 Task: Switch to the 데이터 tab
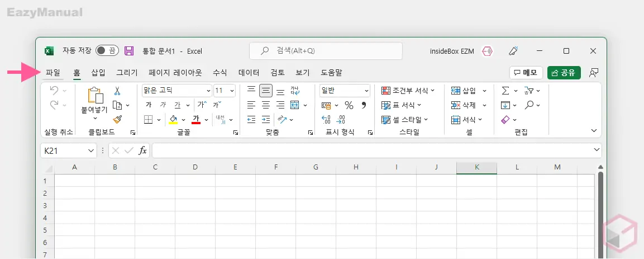tap(249, 73)
